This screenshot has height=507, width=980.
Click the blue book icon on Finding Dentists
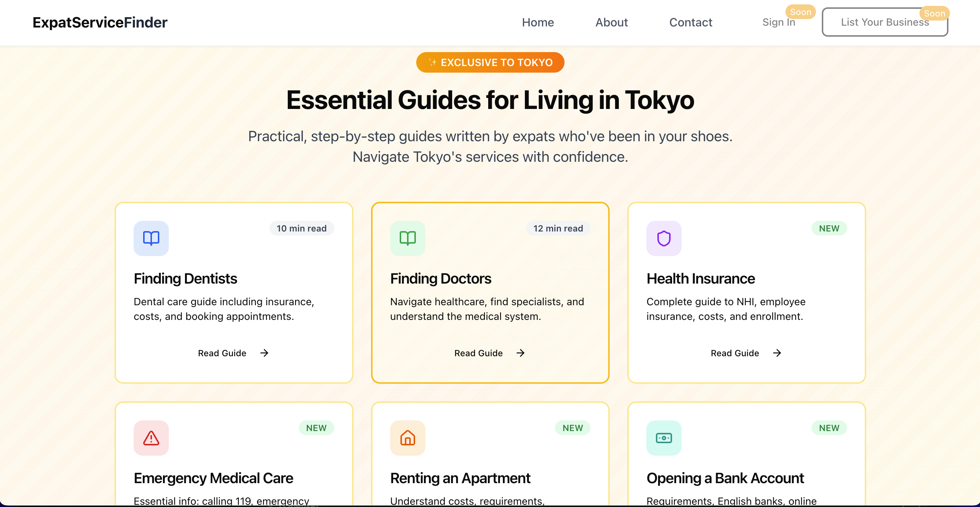[151, 238]
